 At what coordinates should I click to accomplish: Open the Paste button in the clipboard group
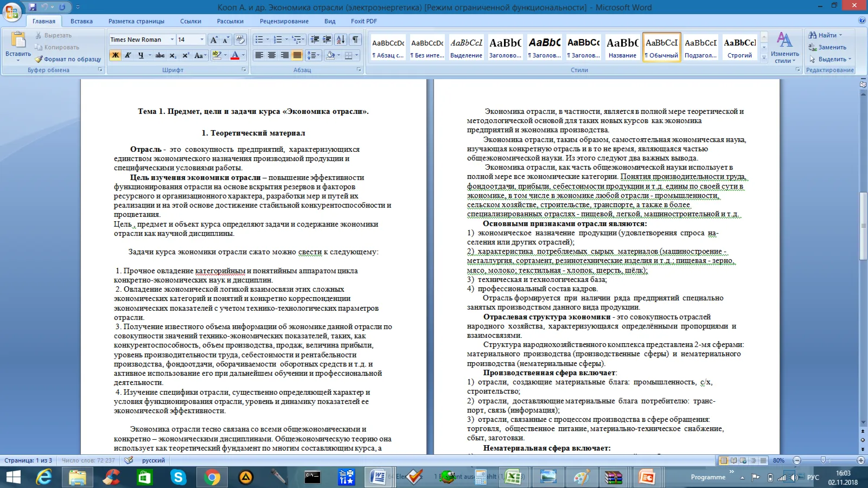18,46
